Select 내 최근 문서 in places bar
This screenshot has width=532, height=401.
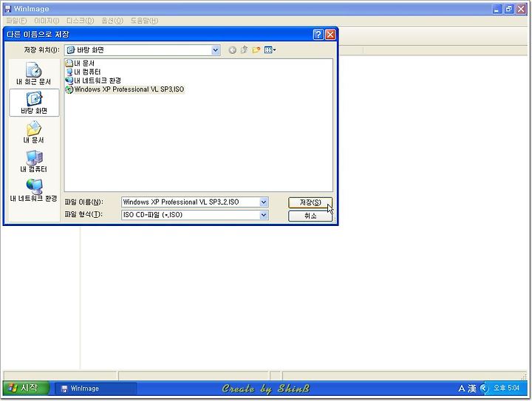coord(33,74)
